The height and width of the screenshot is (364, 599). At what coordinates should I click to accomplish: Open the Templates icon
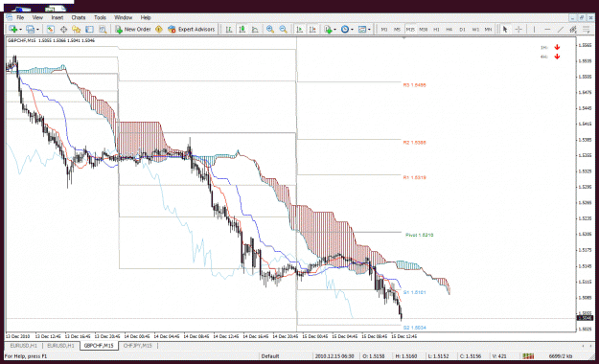(x=362, y=30)
